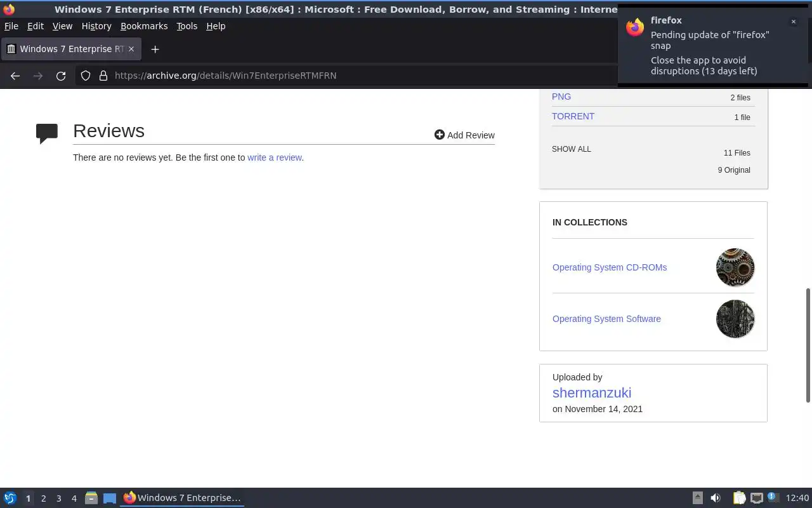Open the History menu
Viewport: 812px width, 508px height.
[x=96, y=26]
